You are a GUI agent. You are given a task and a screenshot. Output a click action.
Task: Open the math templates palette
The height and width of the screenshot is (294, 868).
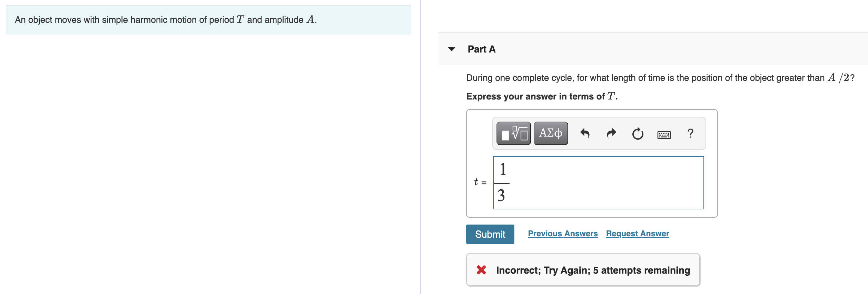click(x=513, y=133)
